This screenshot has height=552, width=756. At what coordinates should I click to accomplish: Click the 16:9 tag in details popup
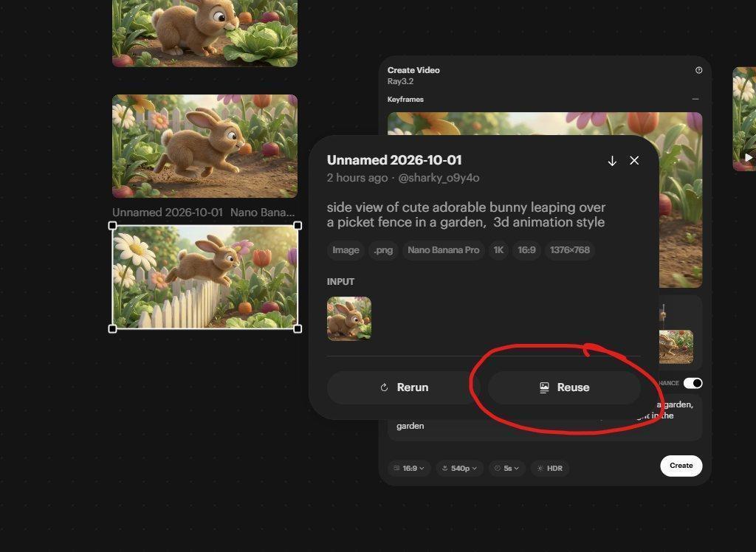click(526, 250)
